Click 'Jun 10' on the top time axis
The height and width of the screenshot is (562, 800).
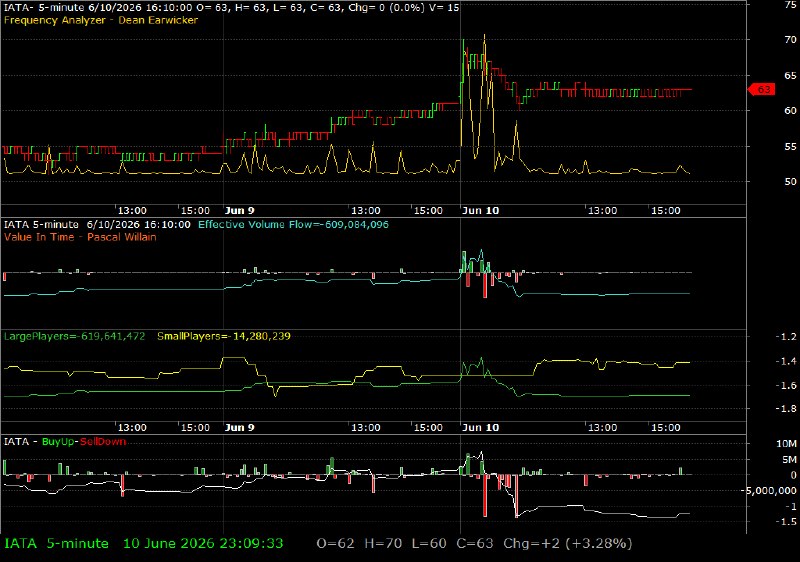point(480,211)
